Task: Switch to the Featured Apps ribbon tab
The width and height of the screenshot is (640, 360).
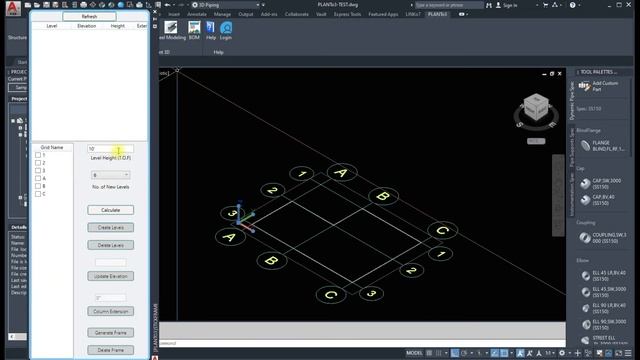Action: pos(383,14)
